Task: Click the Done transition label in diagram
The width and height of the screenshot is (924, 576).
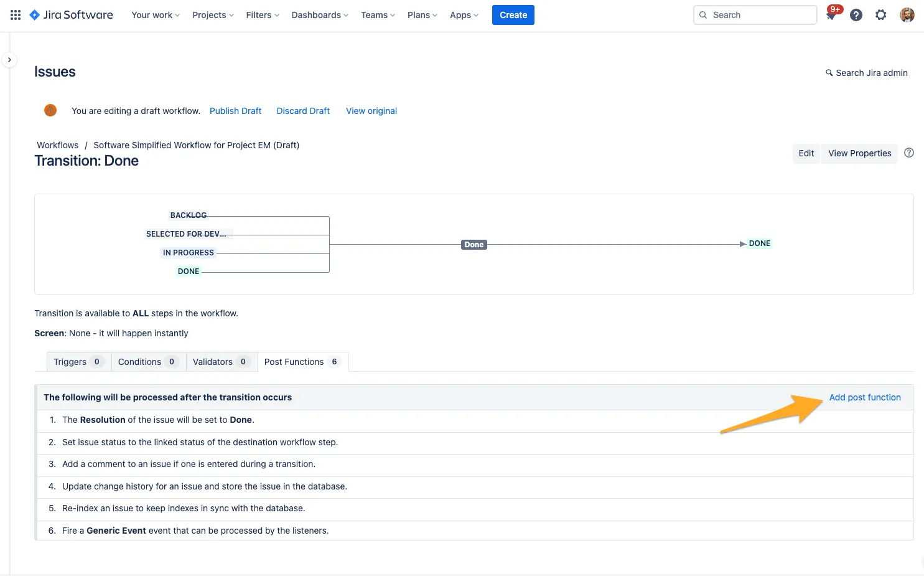Action: tap(474, 245)
